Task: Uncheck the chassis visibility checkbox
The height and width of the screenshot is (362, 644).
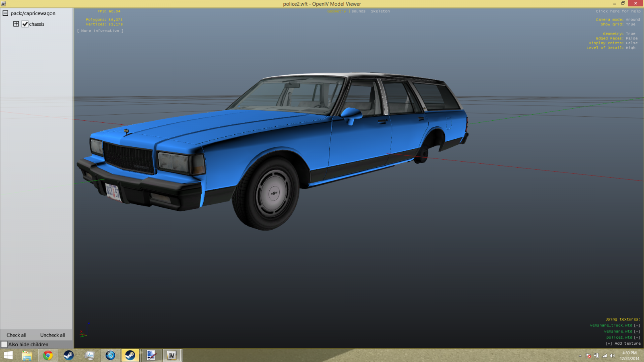Action: [x=25, y=24]
